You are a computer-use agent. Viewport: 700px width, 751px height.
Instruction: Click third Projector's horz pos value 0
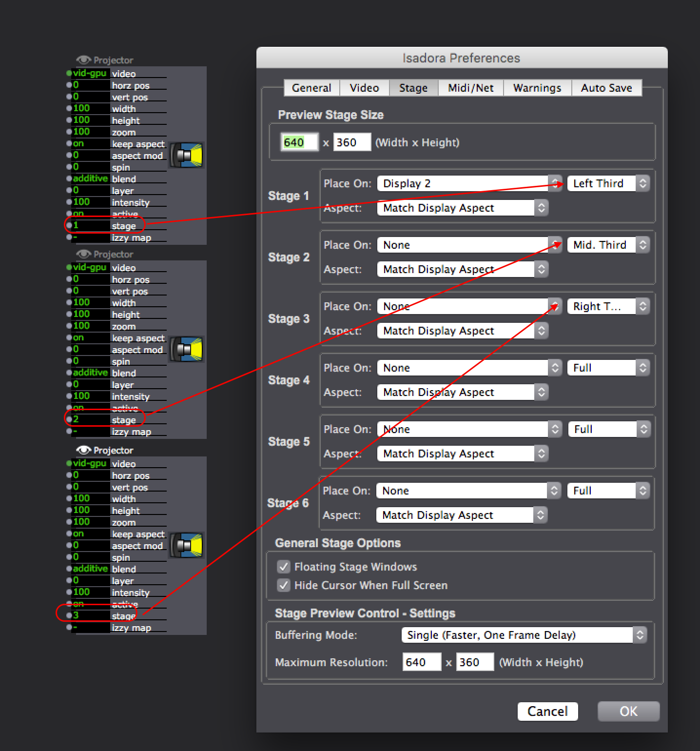click(91, 475)
